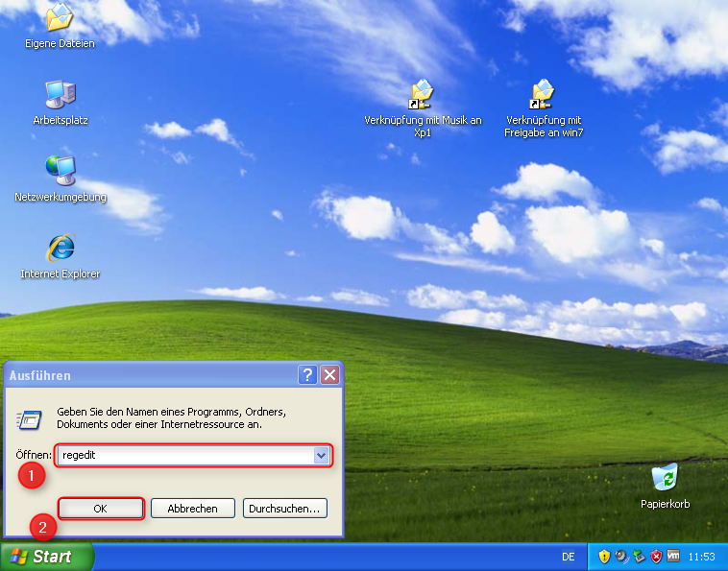
Task: Click the volume speaker tray icon
Action: coord(621,556)
